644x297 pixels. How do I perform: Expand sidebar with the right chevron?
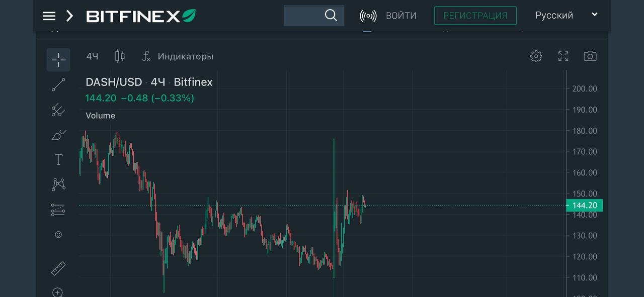(x=69, y=16)
